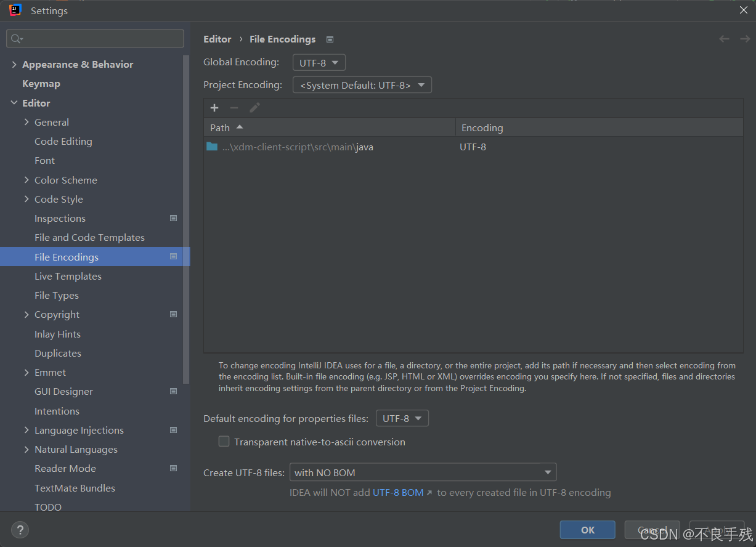Enable Transparent native-to-ascii conversion checkbox

point(224,442)
